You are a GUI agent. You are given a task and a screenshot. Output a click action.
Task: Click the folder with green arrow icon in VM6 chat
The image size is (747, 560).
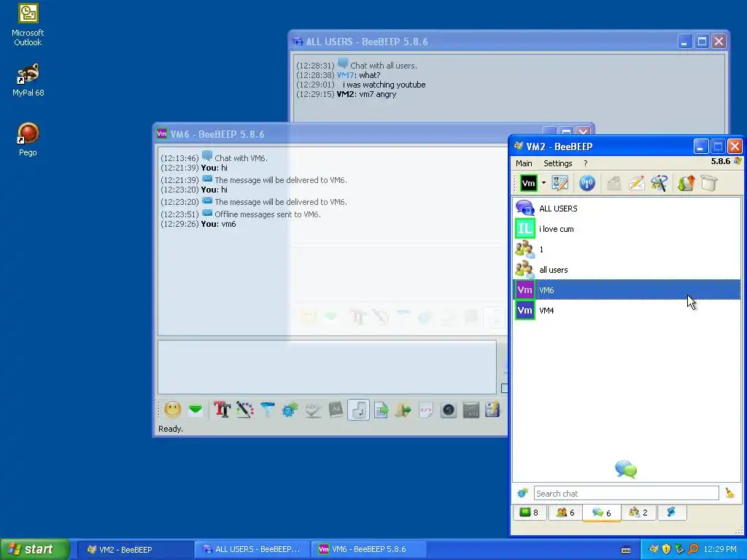[x=403, y=410]
